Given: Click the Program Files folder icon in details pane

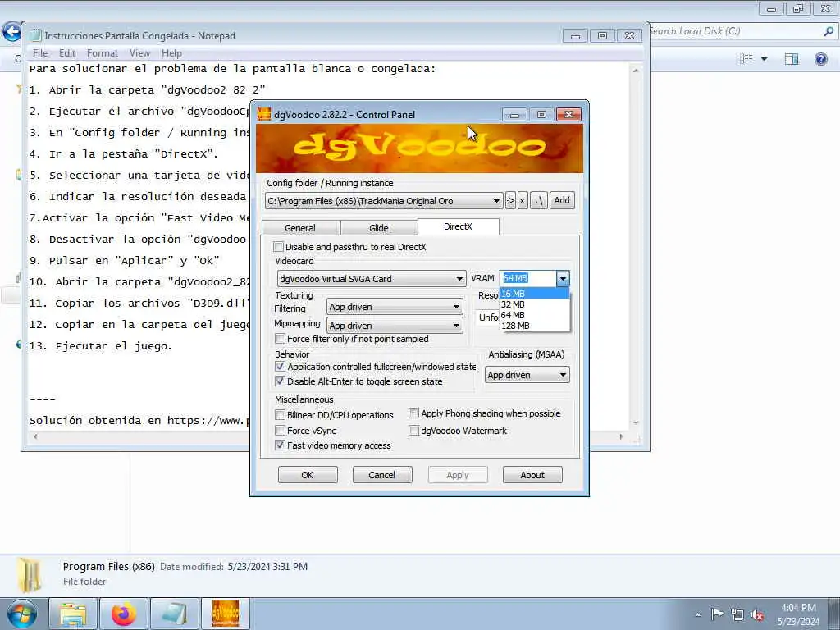Looking at the screenshot, I should [x=30, y=576].
